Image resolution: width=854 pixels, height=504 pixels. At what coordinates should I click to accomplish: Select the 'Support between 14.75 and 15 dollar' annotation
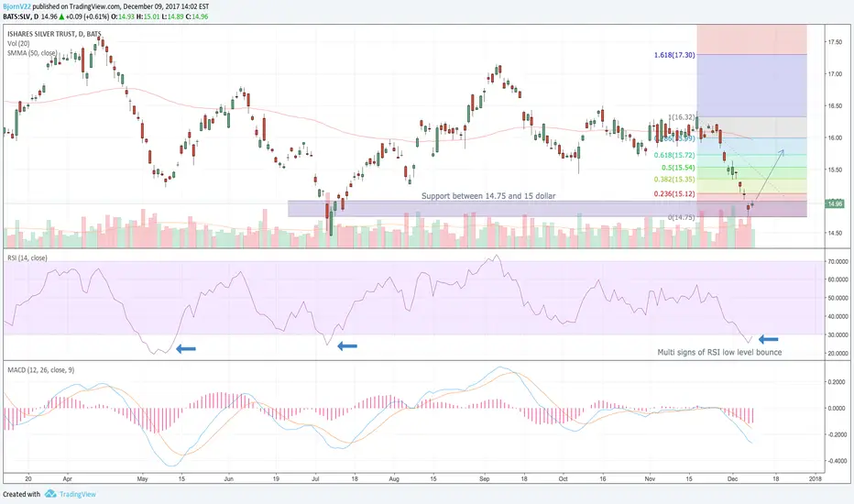click(x=488, y=195)
